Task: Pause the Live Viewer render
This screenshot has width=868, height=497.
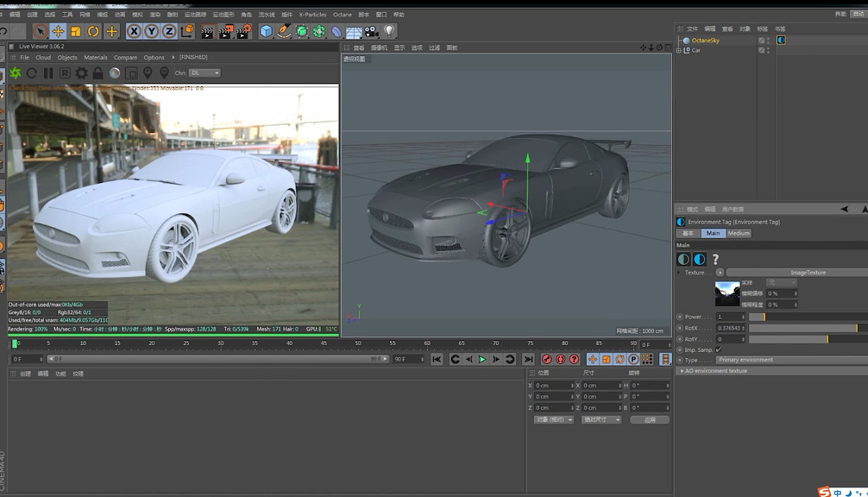Action: coord(48,73)
